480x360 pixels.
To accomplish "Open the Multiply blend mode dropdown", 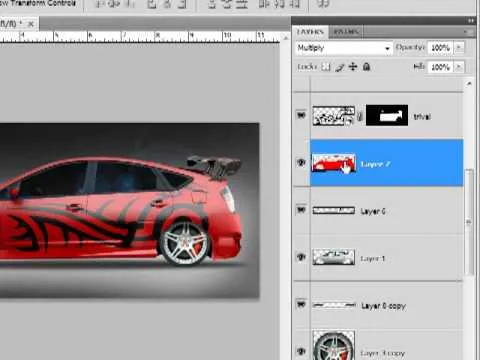I will pos(343,48).
